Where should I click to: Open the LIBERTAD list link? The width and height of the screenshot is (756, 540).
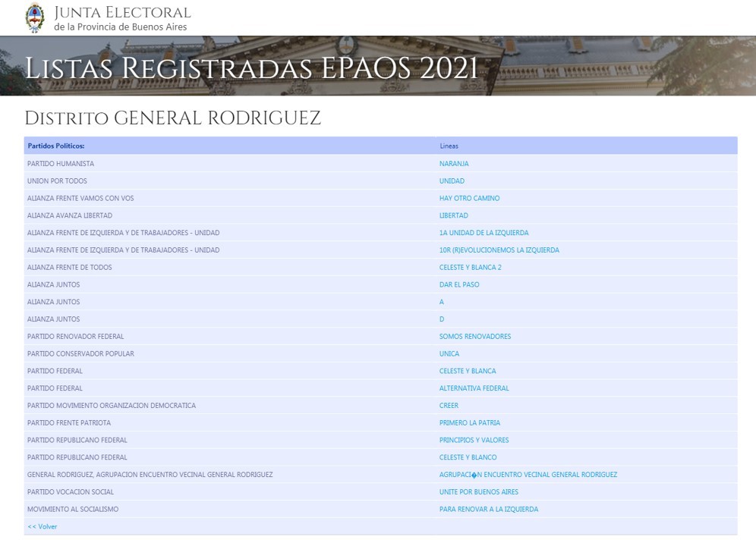pyautogui.click(x=453, y=216)
